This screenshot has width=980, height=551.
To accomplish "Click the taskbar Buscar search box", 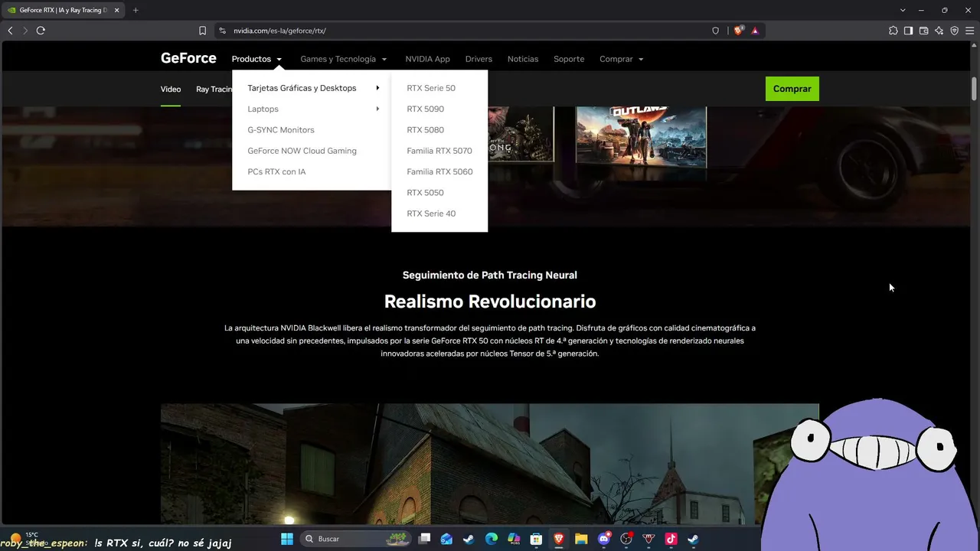I will click(357, 539).
